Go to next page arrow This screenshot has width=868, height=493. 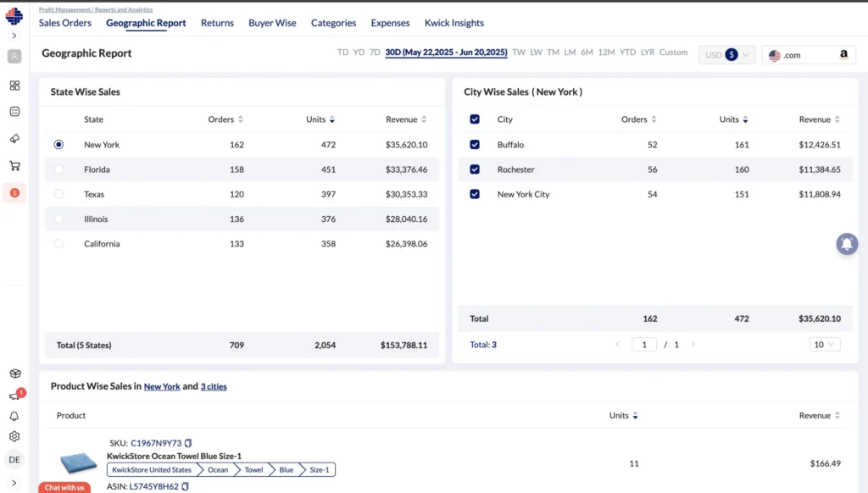point(693,345)
